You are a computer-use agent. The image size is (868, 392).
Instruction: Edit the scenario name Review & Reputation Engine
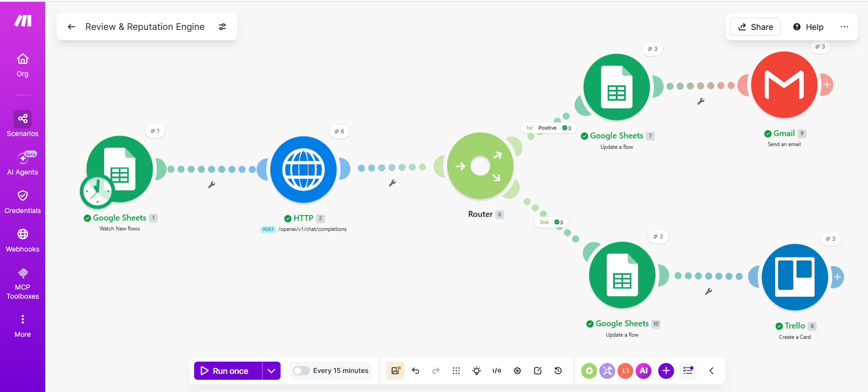pos(145,27)
